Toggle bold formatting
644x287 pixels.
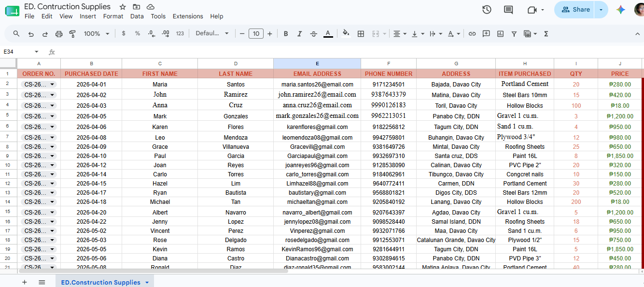(x=286, y=34)
